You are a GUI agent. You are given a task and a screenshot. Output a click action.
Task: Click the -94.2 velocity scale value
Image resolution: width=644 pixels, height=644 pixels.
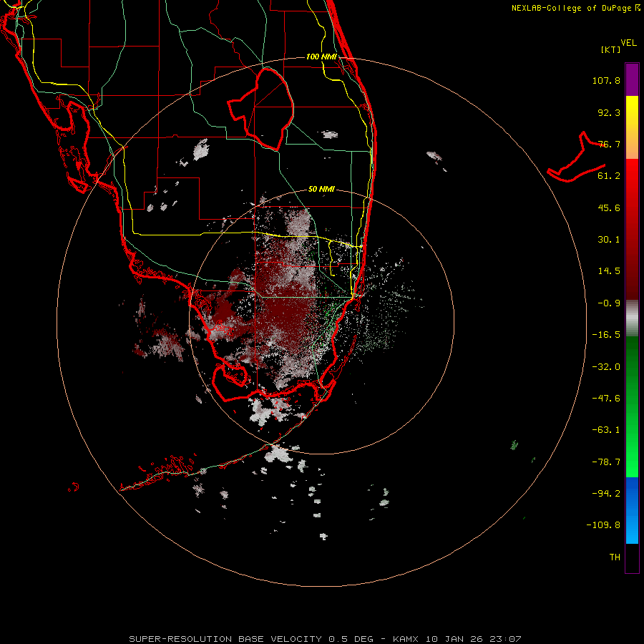point(606,494)
